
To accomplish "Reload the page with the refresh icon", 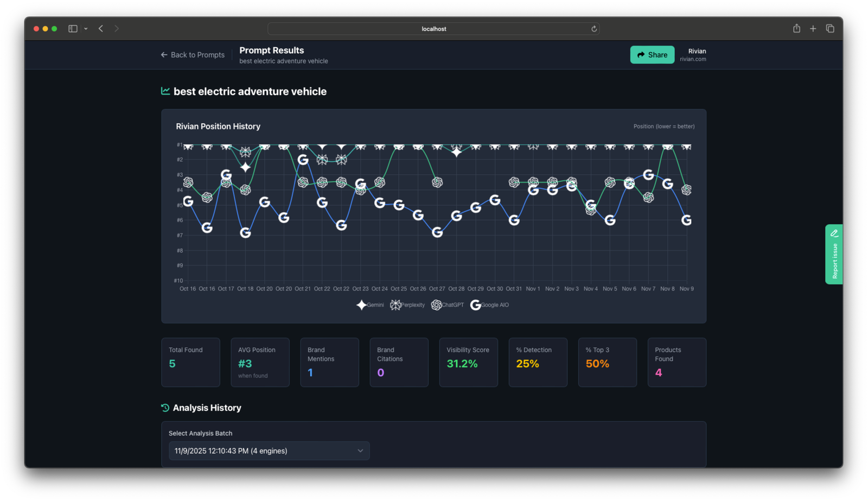I will [x=594, y=29].
